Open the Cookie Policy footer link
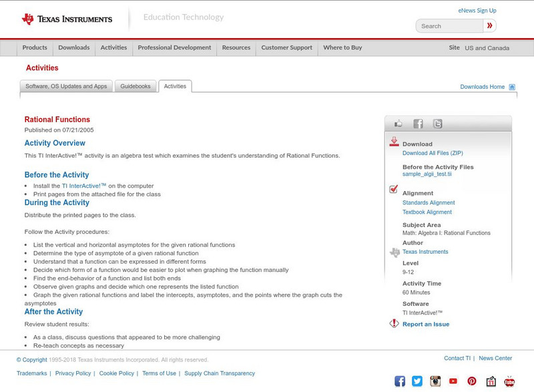Image resolution: width=534 pixels, height=392 pixels. [x=116, y=373]
